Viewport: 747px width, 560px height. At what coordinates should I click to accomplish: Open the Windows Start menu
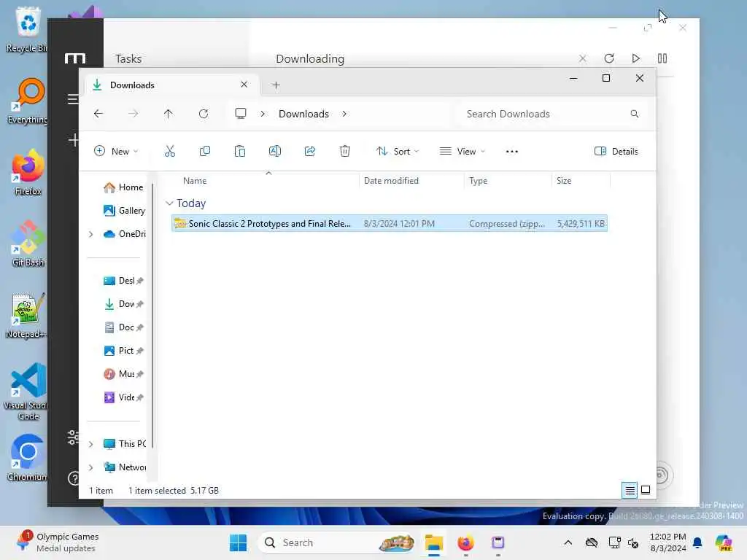[238, 542]
